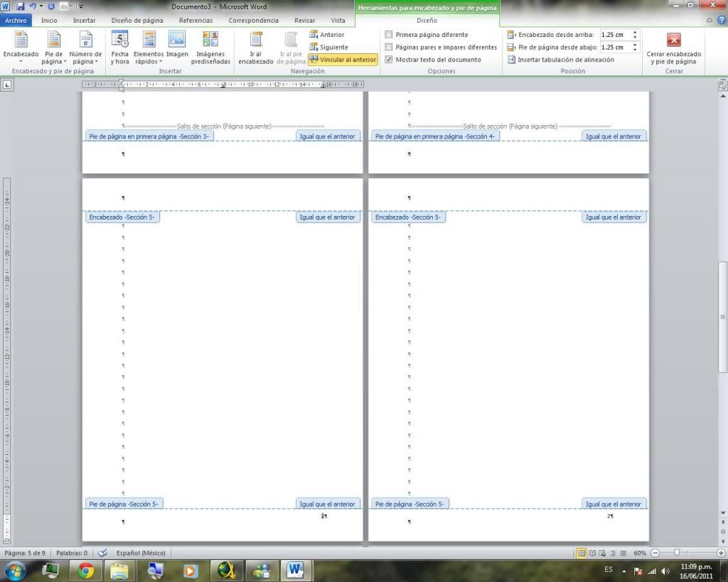This screenshot has height=582, width=728.
Task: Open the Número de página menu
Action: (x=85, y=47)
